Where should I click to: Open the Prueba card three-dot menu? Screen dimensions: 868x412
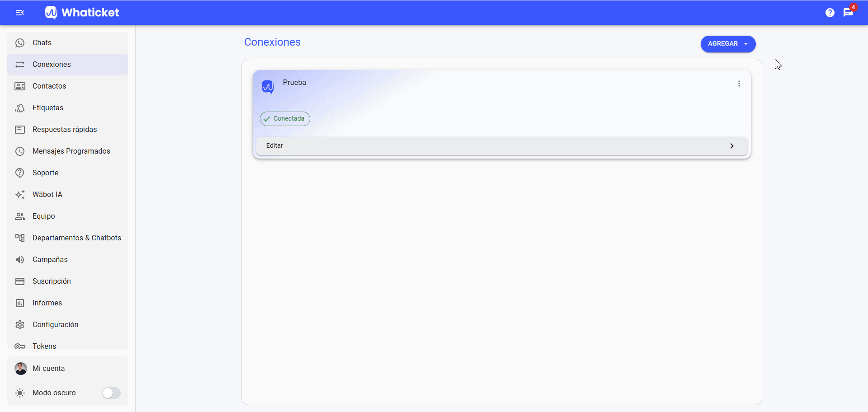[x=739, y=84]
